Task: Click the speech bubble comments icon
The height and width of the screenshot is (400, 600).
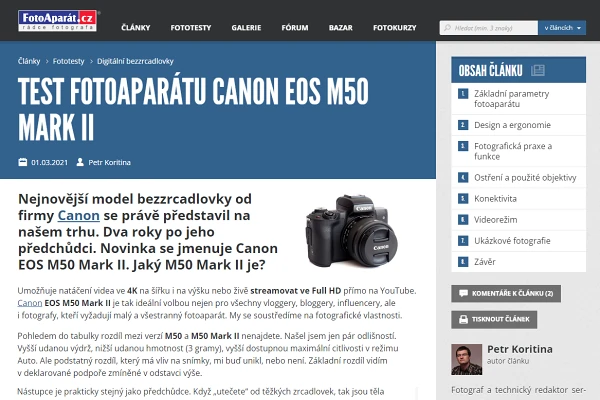Action: tap(463, 294)
